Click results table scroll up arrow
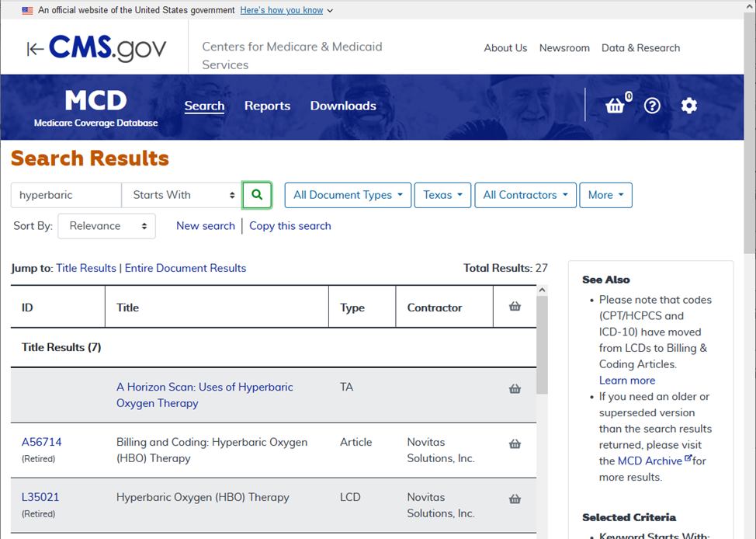 pyautogui.click(x=542, y=290)
